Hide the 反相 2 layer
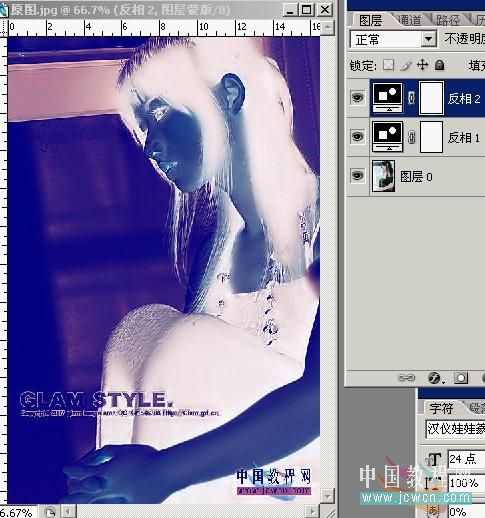Image resolution: width=485 pixels, height=518 pixels. [x=357, y=98]
